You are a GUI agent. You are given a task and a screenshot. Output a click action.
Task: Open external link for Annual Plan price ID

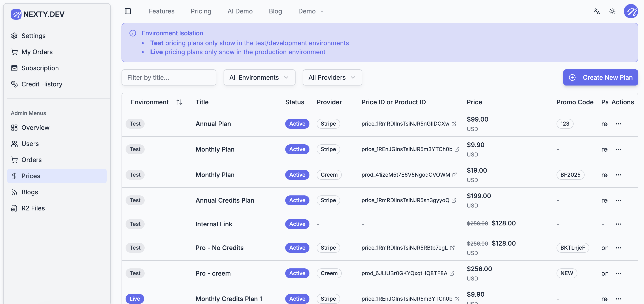[x=454, y=124]
